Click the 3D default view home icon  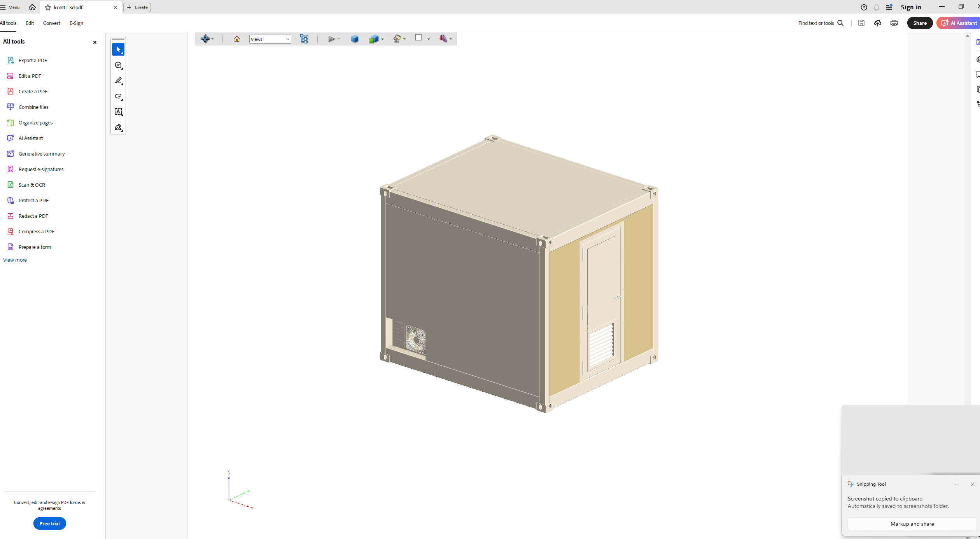[237, 39]
